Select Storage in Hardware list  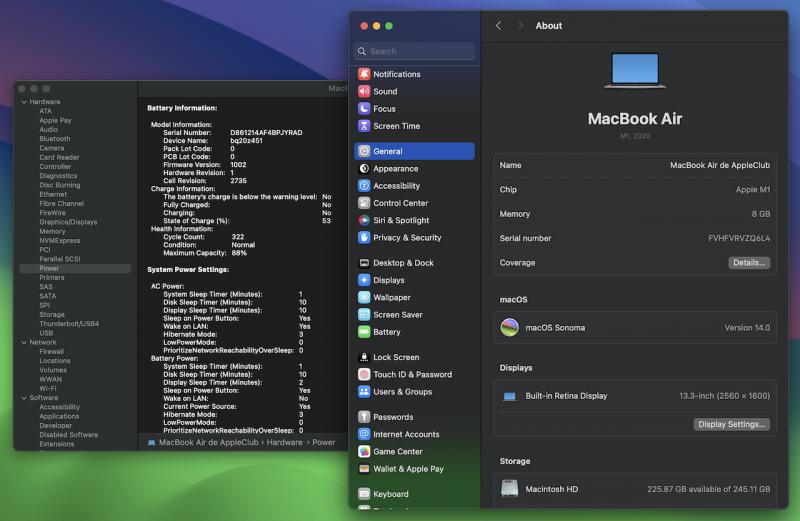(x=52, y=314)
